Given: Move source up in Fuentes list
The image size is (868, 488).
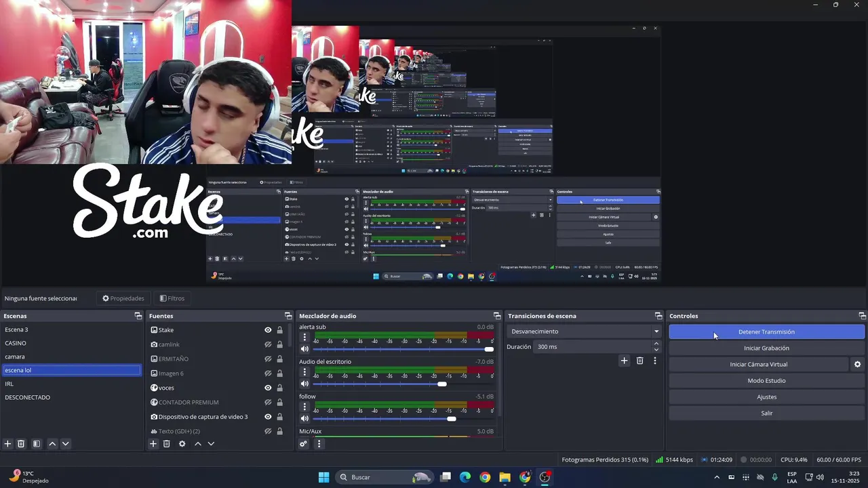Looking at the screenshot, I should 198,444.
